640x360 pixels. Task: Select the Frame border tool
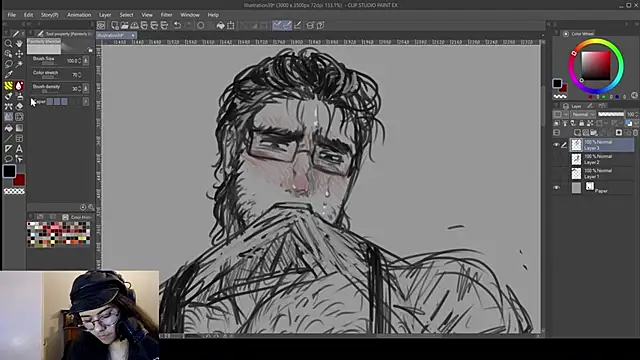19,139
